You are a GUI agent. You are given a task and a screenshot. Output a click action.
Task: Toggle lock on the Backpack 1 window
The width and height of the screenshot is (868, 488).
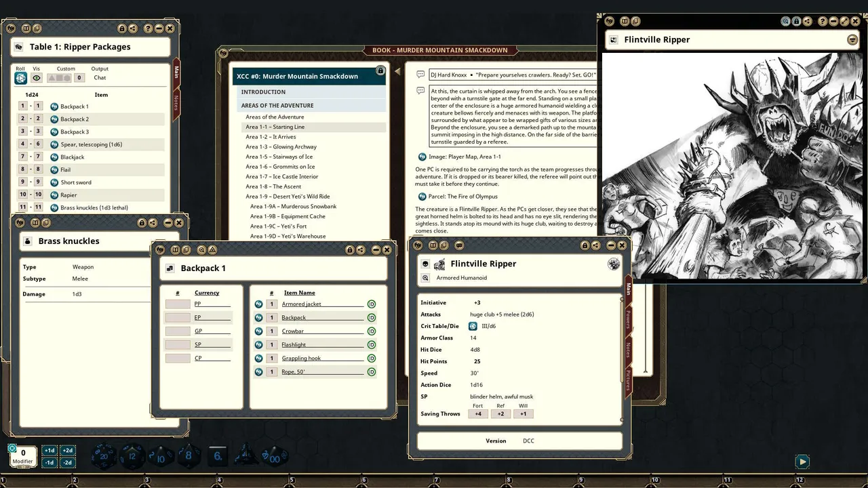coord(350,249)
